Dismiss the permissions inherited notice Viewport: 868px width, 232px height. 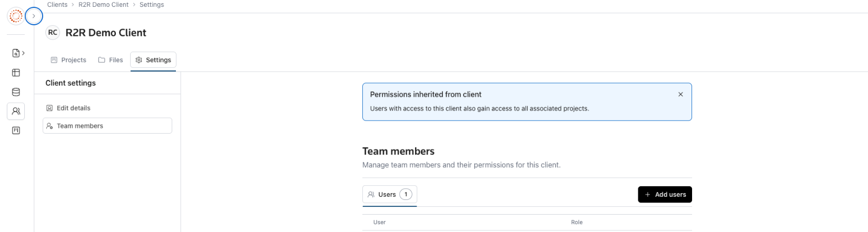(x=680, y=94)
